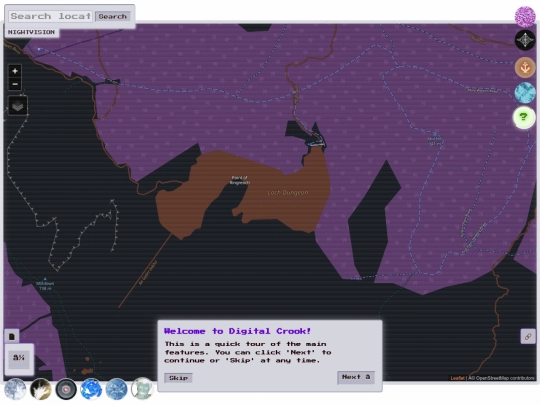This screenshot has width=540, height=405.
Task: Click the 'Welcome to Digital Crook!' heading
Action: (x=237, y=331)
